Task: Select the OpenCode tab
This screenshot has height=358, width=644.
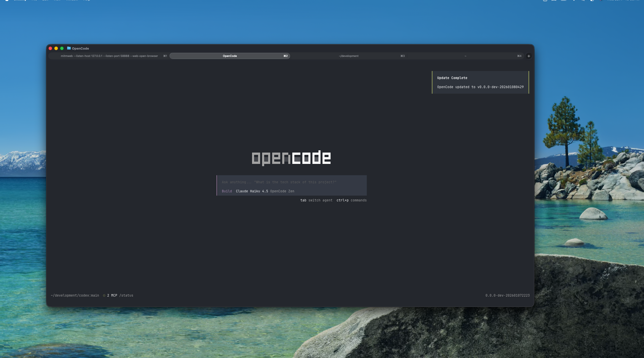Action: click(x=229, y=56)
